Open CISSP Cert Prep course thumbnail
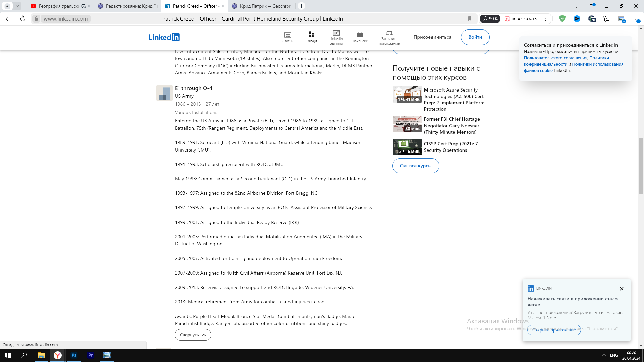Viewport: 644px width, 362px height. pos(407,147)
